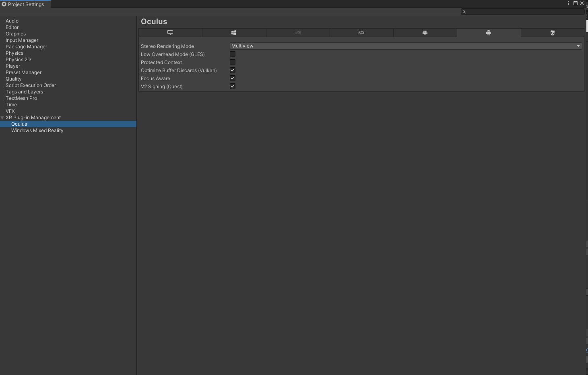Viewport: 588px width, 375px height.
Task: Click the Lumin platform tab icon
Action: tap(425, 33)
